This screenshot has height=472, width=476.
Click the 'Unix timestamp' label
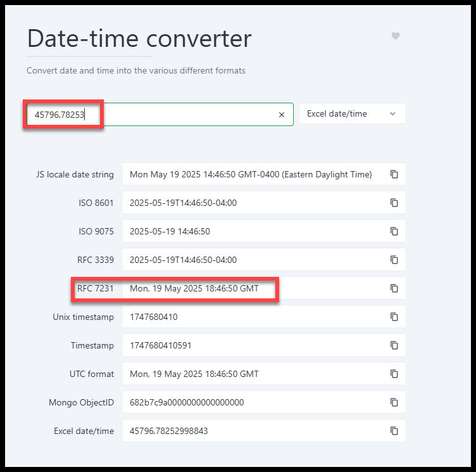click(83, 317)
